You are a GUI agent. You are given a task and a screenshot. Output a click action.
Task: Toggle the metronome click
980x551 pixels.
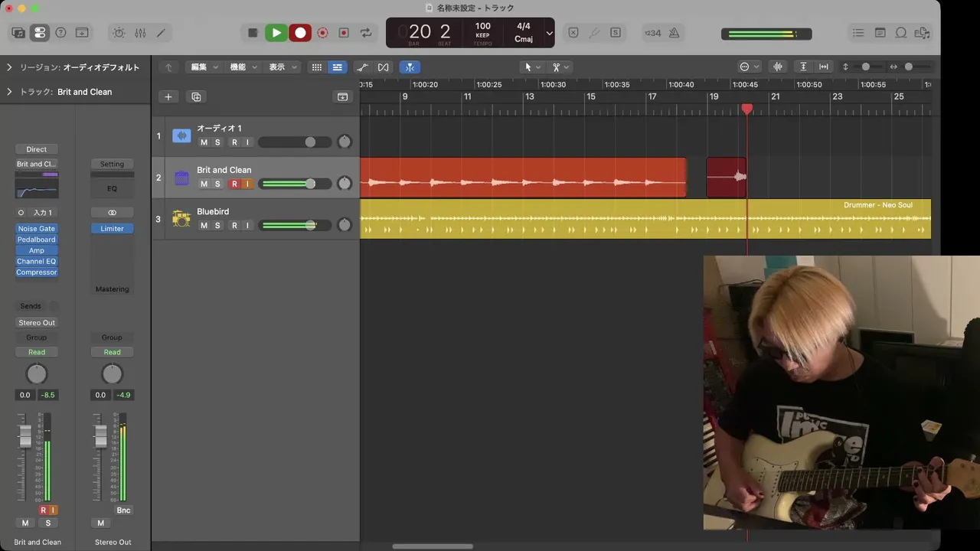click(674, 33)
